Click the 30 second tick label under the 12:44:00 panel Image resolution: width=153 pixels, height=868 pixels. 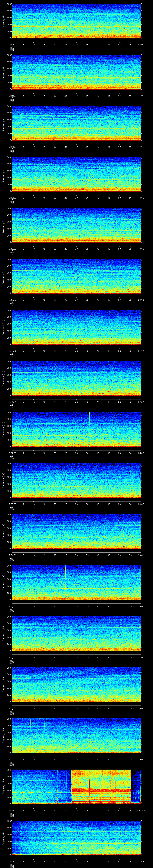click(x=76, y=44)
